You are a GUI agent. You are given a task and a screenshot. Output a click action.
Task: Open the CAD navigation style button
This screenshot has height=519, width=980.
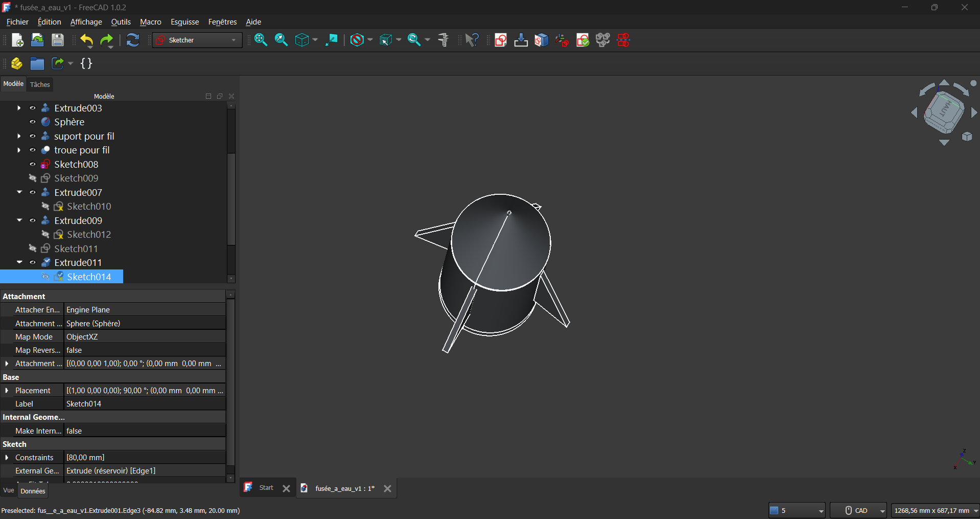tap(858, 510)
